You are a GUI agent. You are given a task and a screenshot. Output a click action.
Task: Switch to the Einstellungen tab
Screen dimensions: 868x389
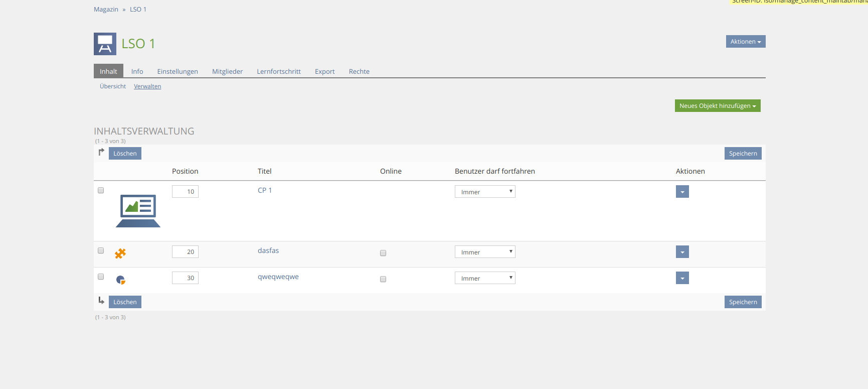[x=178, y=71]
